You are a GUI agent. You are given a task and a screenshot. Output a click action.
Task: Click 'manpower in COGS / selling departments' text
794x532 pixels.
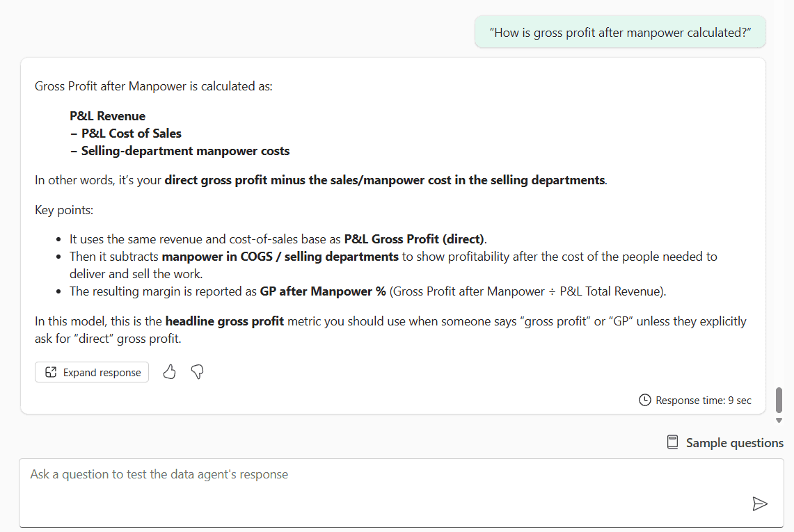[280, 257]
